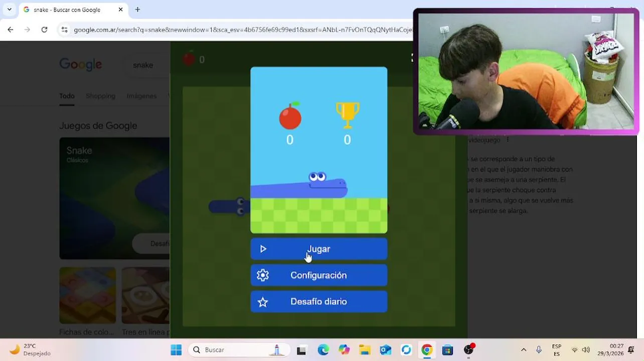
Task: View site information icon in address bar
Action: point(64,30)
